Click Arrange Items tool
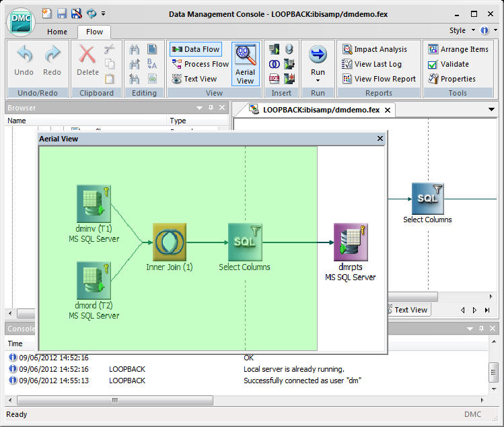 [x=458, y=49]
